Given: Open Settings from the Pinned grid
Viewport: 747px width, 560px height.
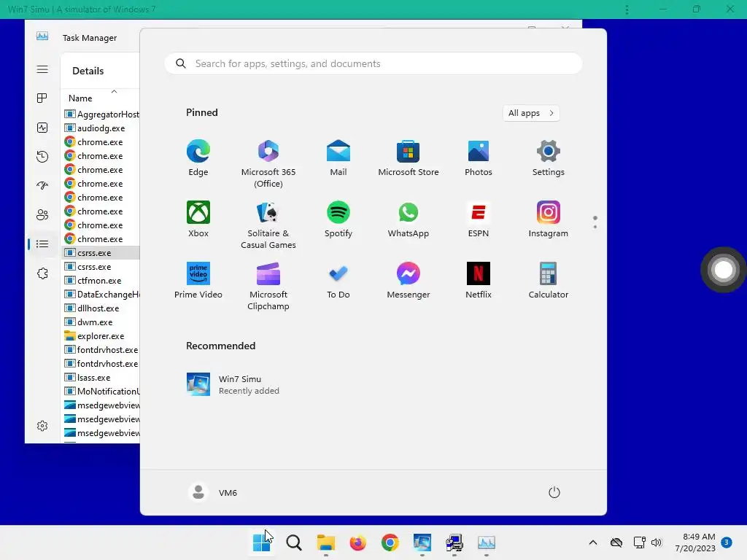Looking at the screenshot, I should click(549, 158).
